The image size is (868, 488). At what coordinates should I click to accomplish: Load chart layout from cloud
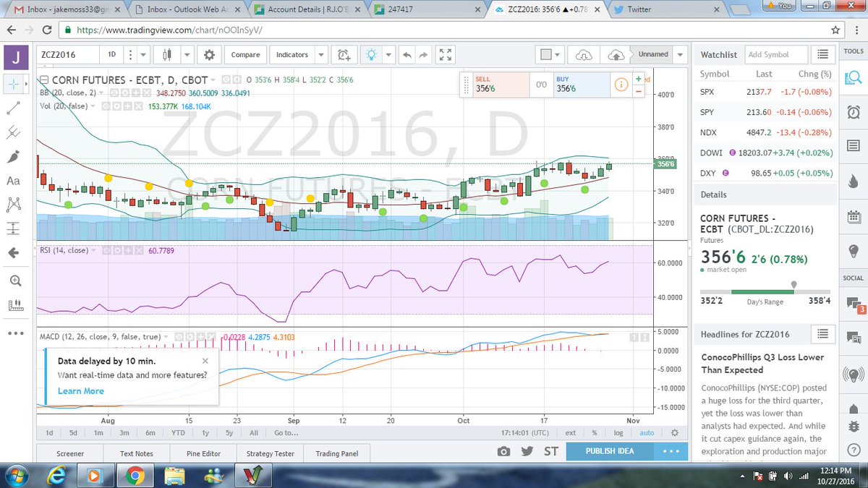584,55
